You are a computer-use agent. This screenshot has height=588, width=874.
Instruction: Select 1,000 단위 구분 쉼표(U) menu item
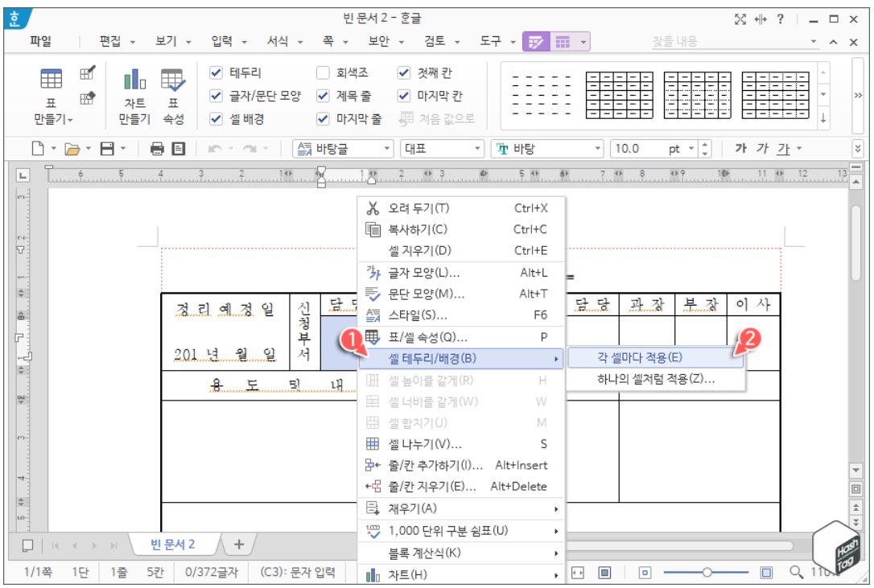pos(460,531)
